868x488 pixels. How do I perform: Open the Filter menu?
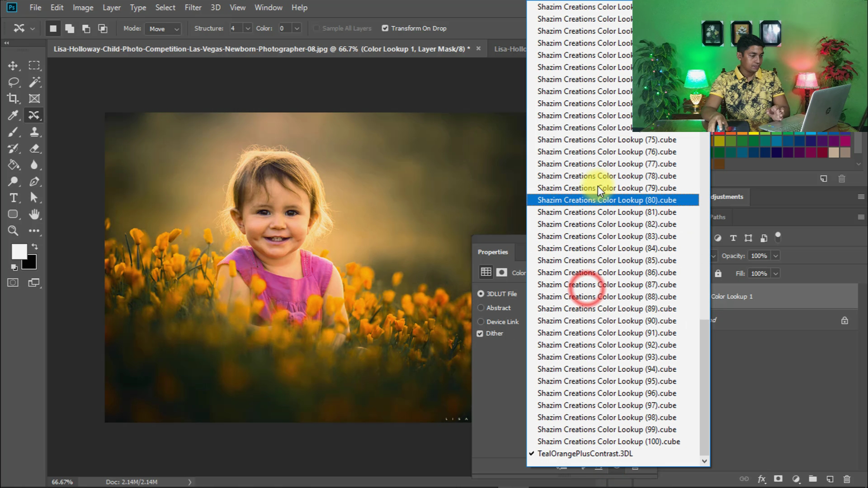[193, 8]
